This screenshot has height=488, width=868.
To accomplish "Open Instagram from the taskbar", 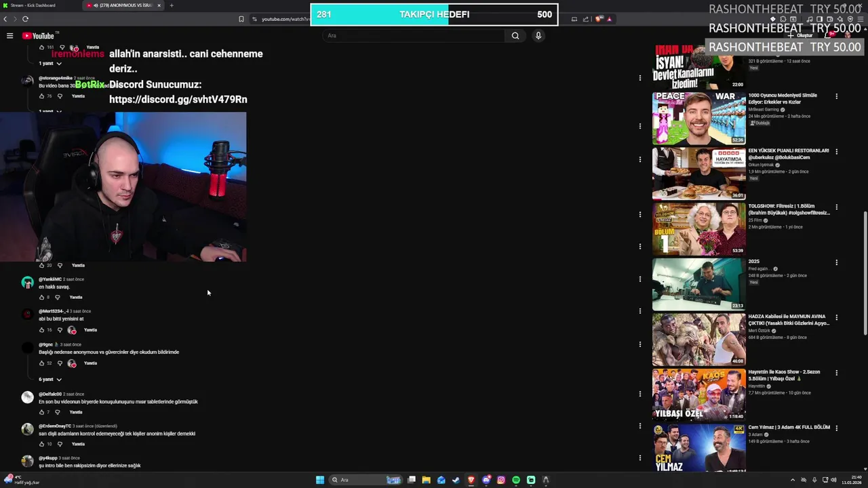I will pos(501,480).
